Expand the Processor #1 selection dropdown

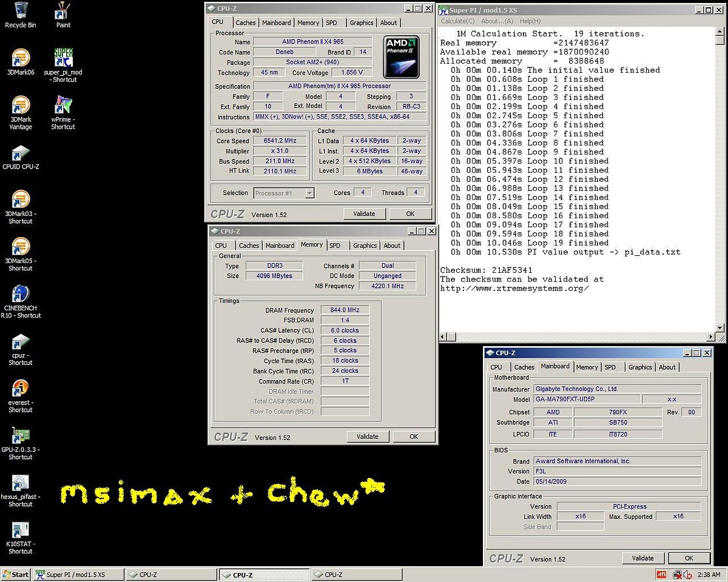[309, 193]
